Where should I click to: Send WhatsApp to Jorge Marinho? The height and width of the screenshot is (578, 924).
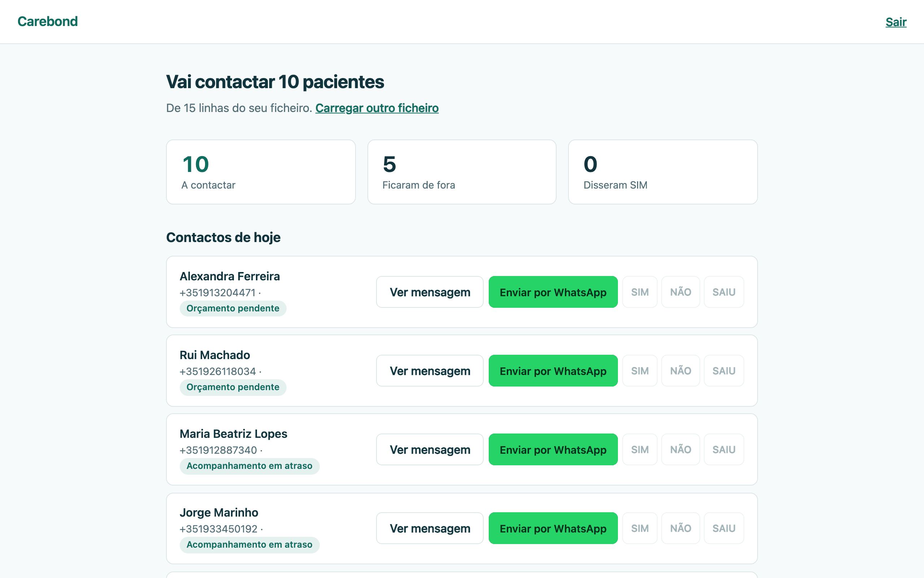(553, 528)
